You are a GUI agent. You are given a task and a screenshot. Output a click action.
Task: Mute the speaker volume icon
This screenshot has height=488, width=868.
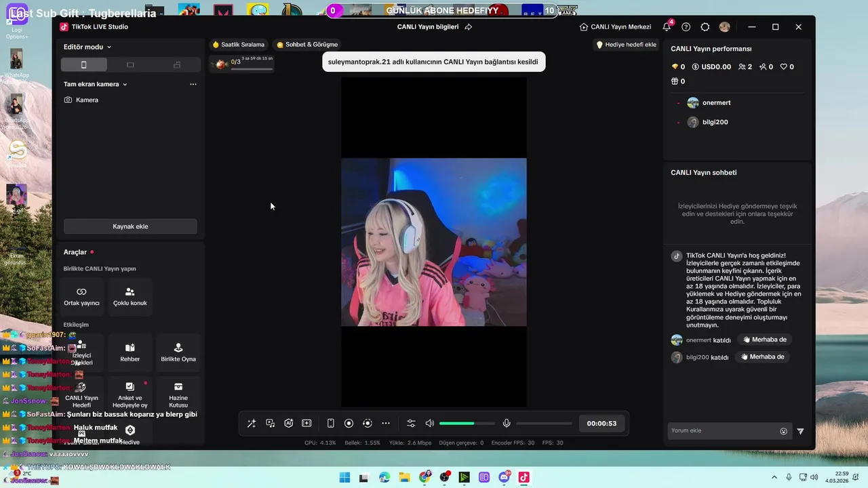pos(429,424)
